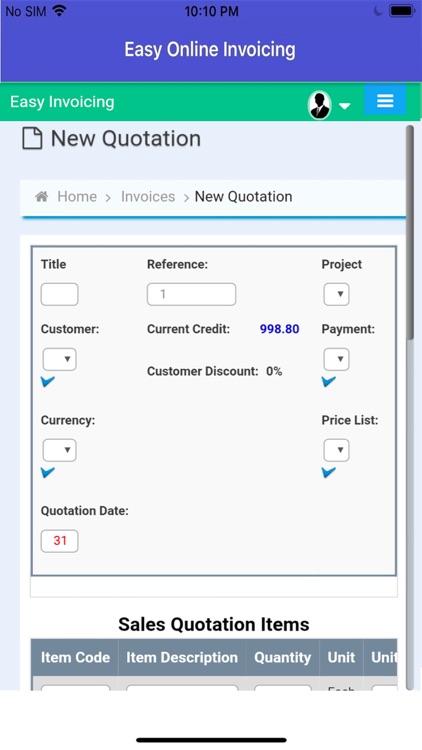
Task: Click the New Quotation document icon
Action: click(32, 139)
